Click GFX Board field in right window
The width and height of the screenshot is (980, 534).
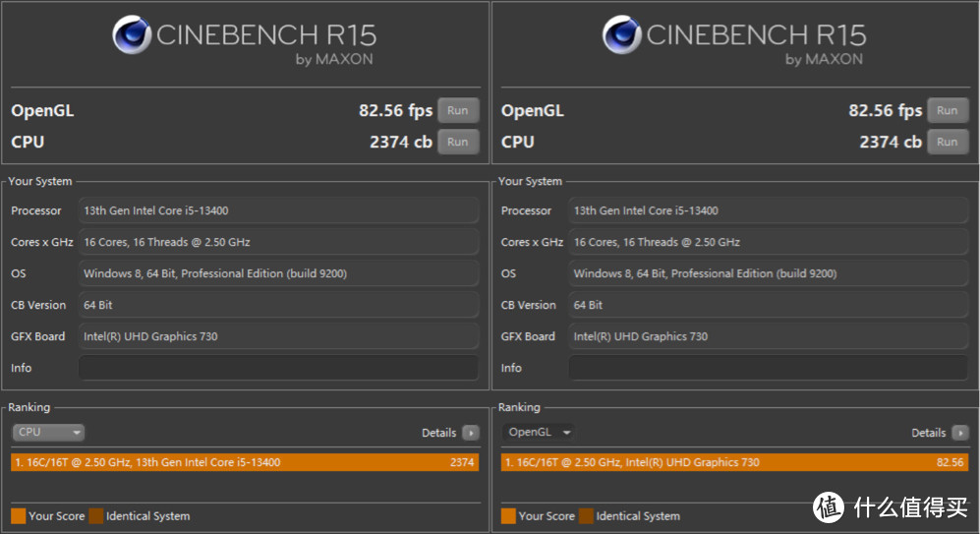769,336
